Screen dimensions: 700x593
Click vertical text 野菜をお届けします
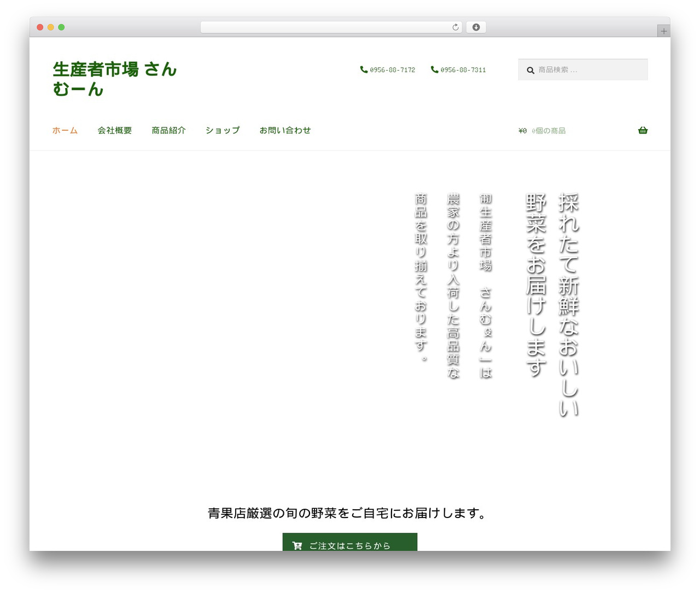pyautogui.click(x=536, y=285)
